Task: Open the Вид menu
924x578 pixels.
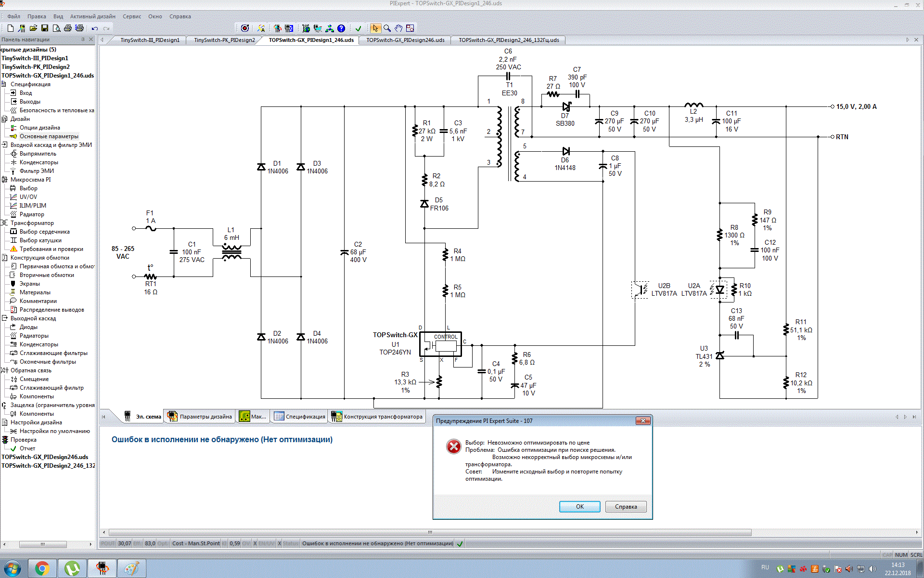Action: [58, 16]
